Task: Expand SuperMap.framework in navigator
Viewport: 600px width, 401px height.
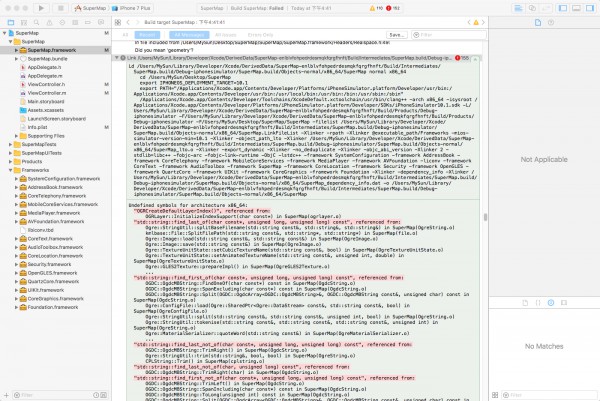Action: pos(16,50)
